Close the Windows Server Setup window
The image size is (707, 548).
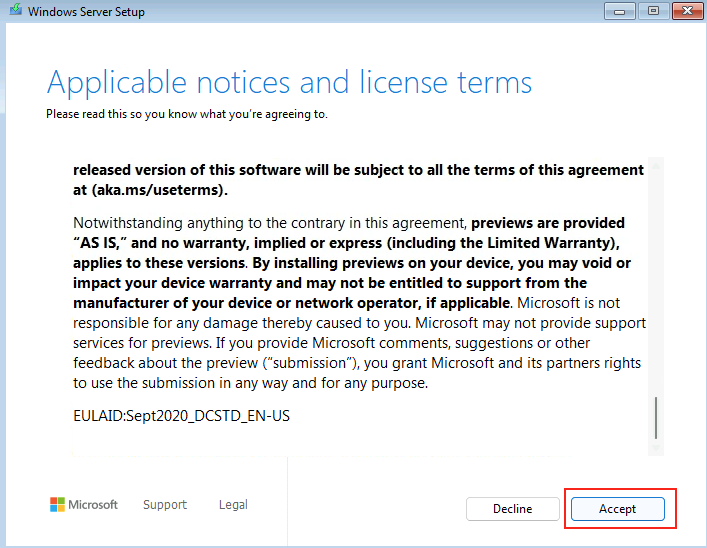point(687,11)
